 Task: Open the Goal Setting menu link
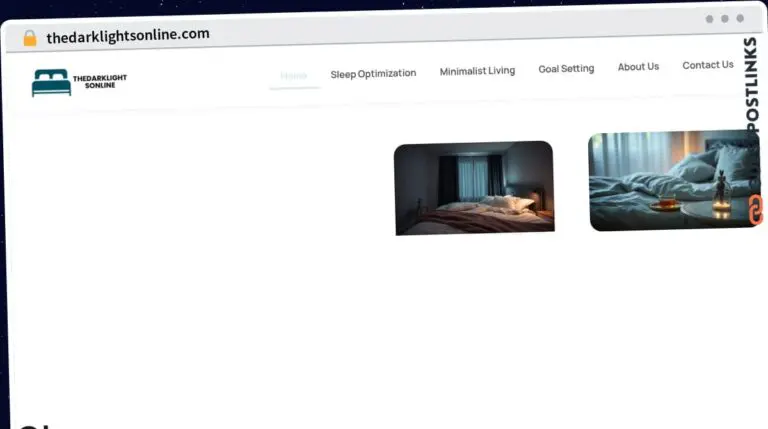(x=566, y=69)
